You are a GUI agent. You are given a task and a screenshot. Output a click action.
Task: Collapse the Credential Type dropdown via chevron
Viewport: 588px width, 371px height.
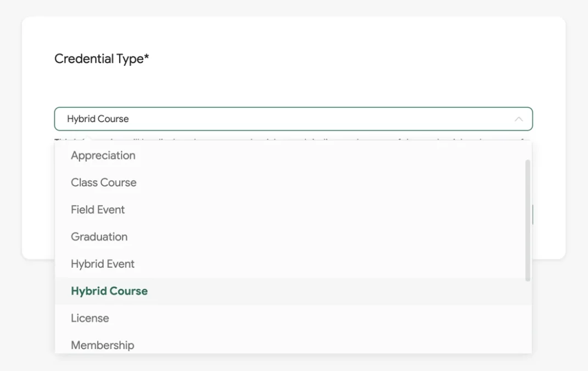[518, 119]
